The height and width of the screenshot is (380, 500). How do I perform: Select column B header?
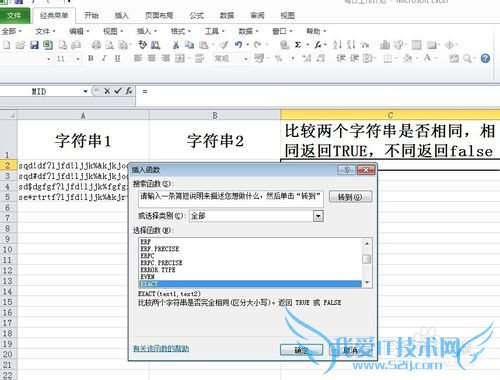point(215,115)
